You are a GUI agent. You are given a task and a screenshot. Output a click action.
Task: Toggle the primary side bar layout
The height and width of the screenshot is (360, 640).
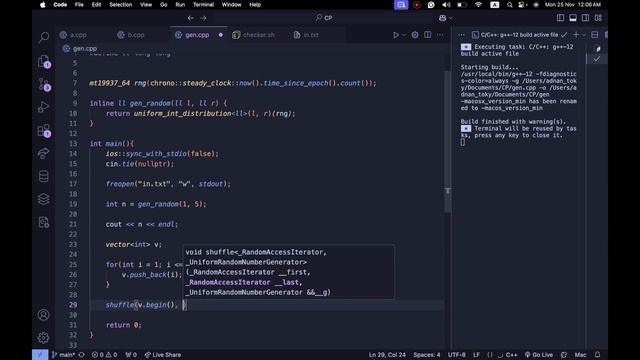pyautogui.click(x=560, y=18)
